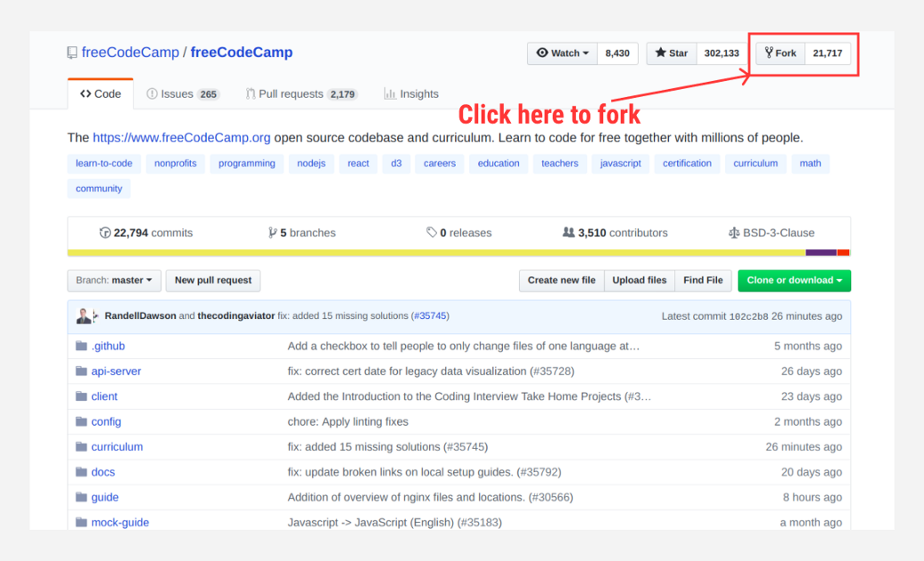The image size is (924, 561).
Task: Switch to the Code tab
Action: tap(100, 93)
